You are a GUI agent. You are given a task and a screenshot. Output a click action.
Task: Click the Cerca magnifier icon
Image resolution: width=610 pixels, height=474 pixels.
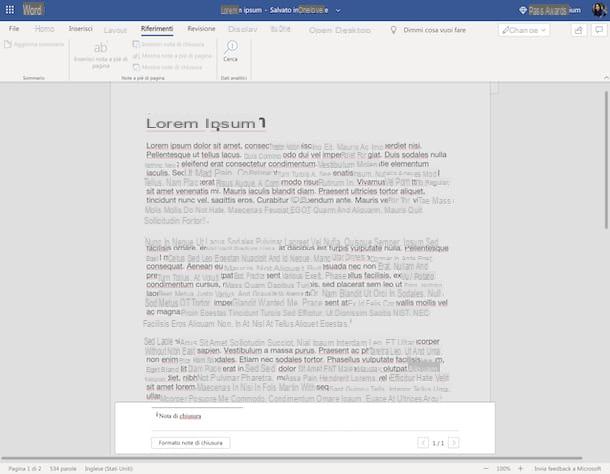tap(231, 47)
